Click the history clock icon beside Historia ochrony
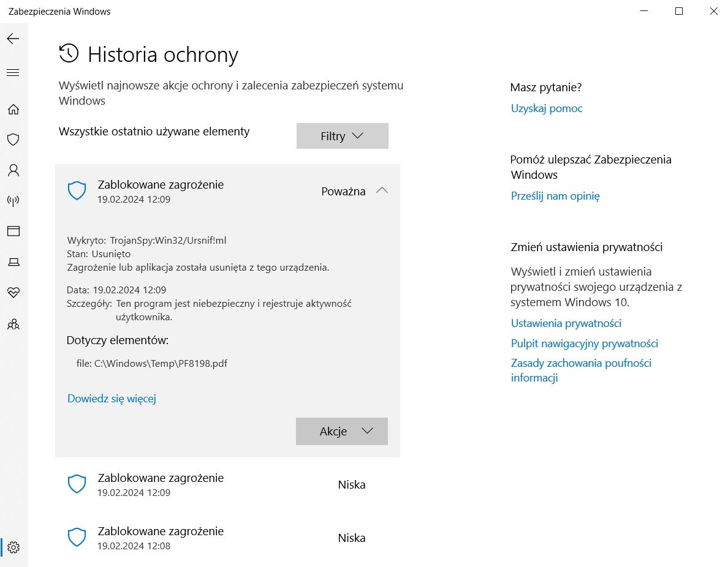Screen dimensions: 728x567 [69, 53]
